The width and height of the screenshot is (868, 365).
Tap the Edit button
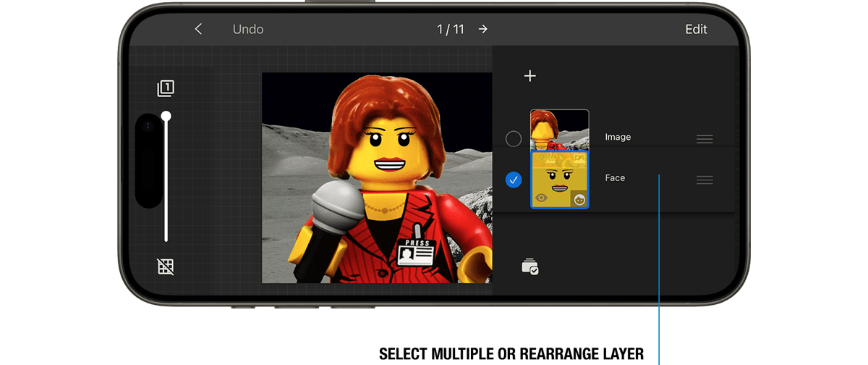[x=696, y=30]
